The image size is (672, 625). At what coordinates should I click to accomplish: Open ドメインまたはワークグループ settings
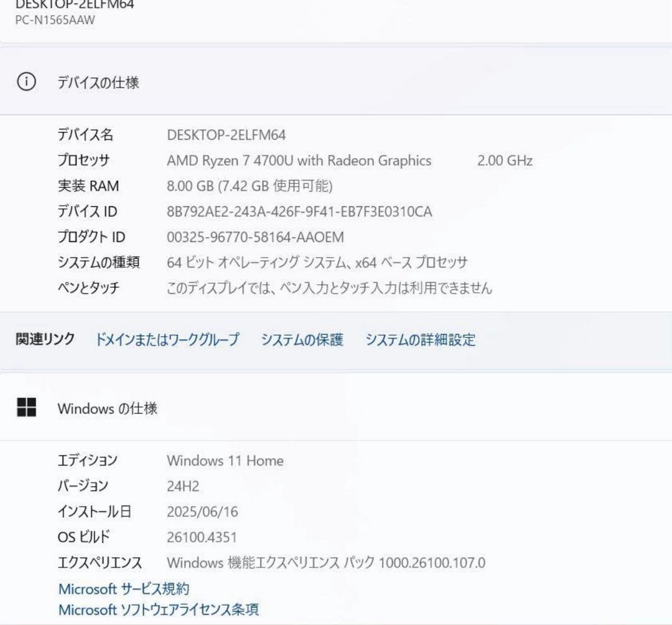click(x=167, y=340)
